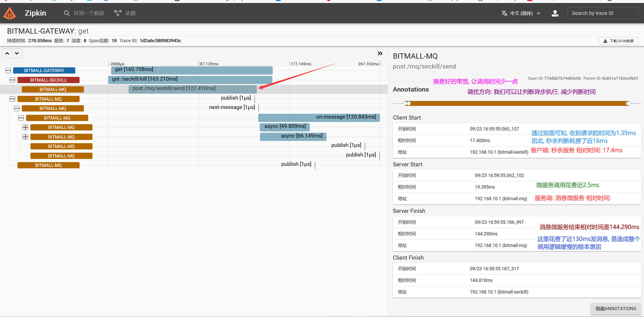
Task: Select the async 66.149ms span bar
Action: (x=293, y=137)
